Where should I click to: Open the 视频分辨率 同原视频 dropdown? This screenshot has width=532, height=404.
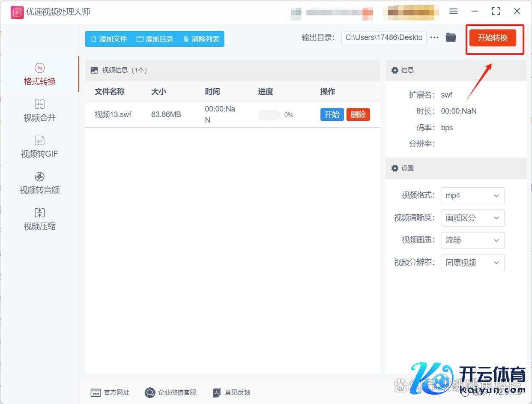(472, 263)
